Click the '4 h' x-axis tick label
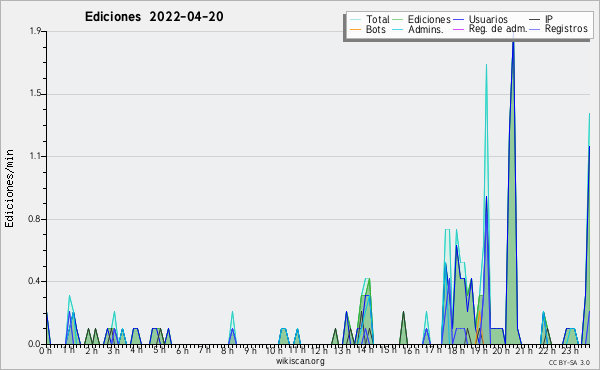This screenshot has height=370, width=600. click(136, 350)
